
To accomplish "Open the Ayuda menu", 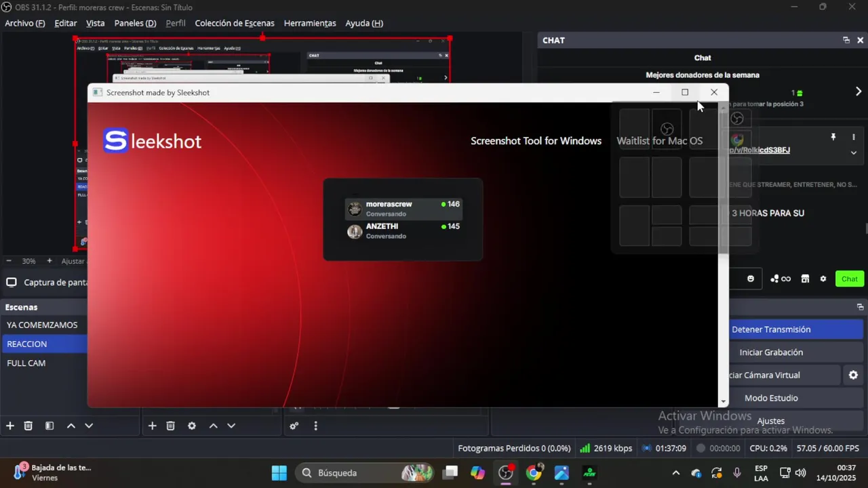I will click(364, 23).
